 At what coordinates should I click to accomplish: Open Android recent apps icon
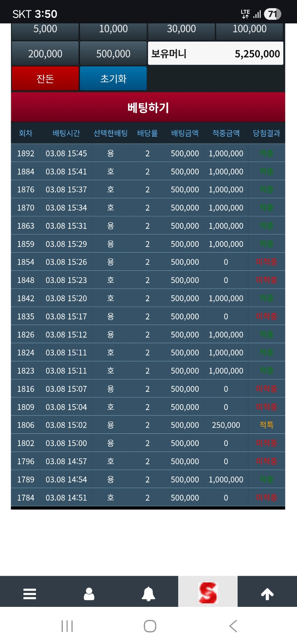coord(67,626)
